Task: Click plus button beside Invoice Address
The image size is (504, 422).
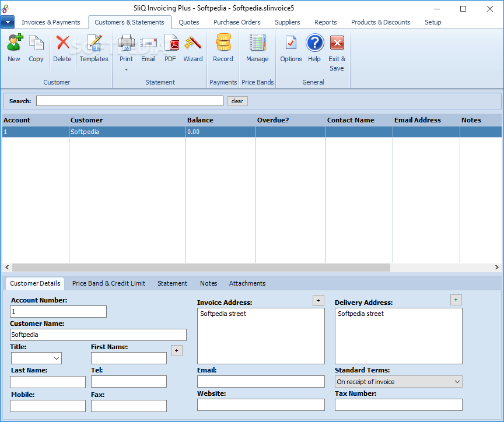Action: click(318, 301)
